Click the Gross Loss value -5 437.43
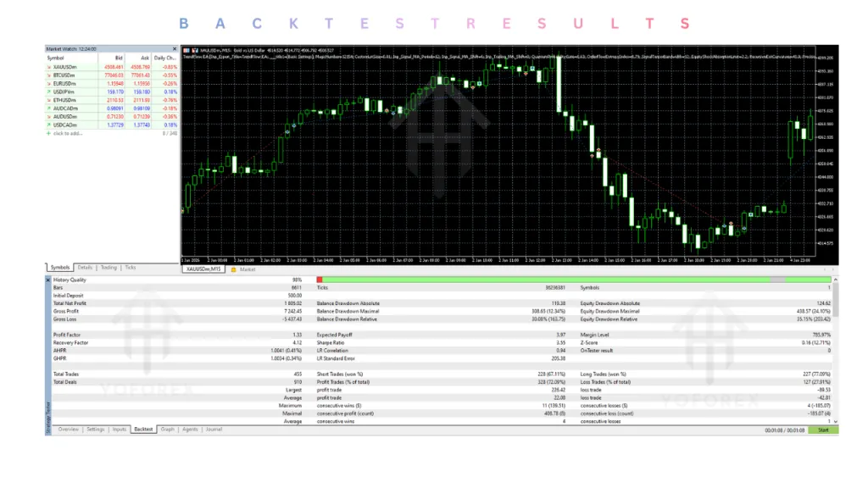Image resolution: width=868 pixels, height=488 pixels. coord(292,319)
